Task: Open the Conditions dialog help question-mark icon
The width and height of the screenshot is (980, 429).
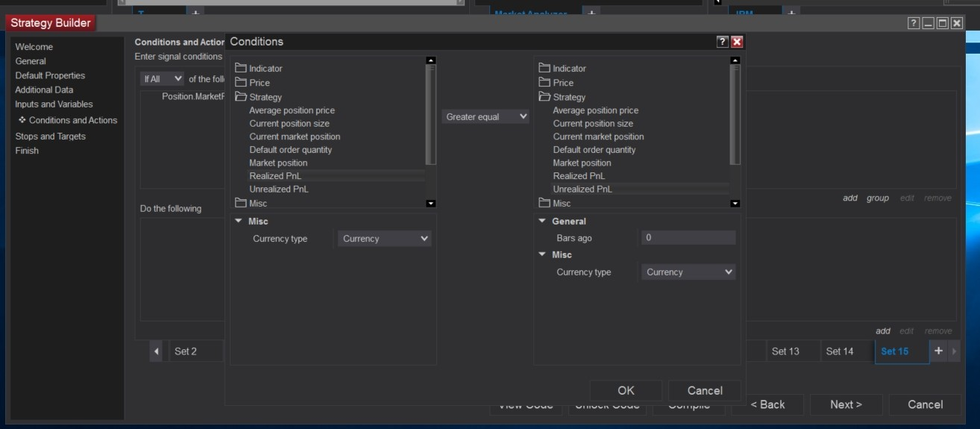Action: (x=722, y=42)
